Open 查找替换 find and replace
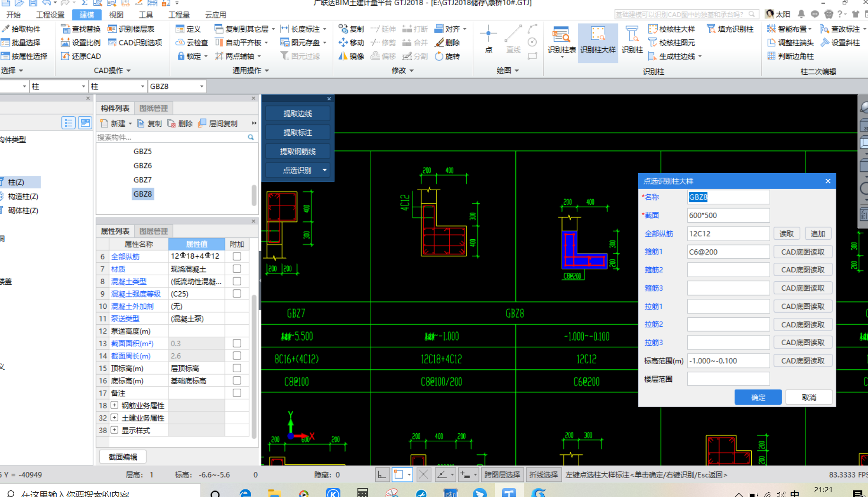 tap(81, 29)
